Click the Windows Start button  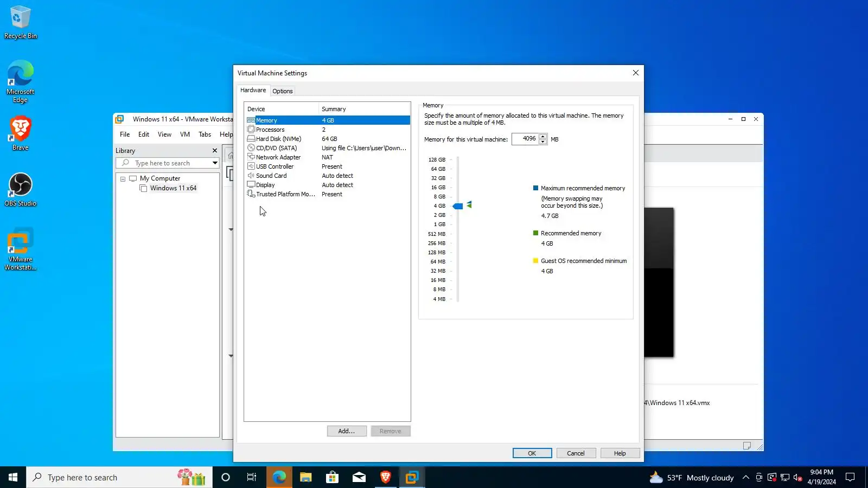coord(13,477)
